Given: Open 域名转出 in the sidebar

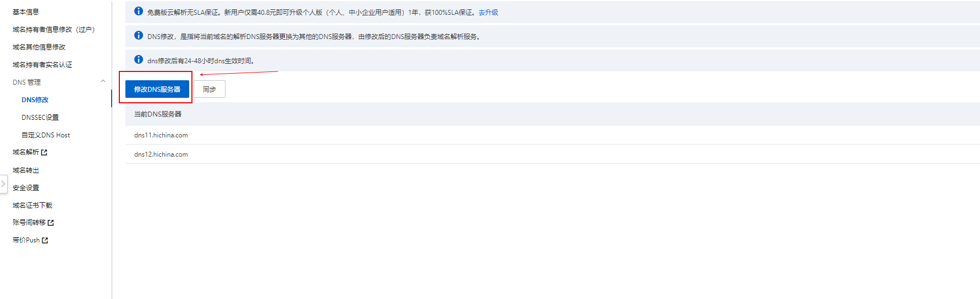Looking at the screenshot, I should 26,170.
